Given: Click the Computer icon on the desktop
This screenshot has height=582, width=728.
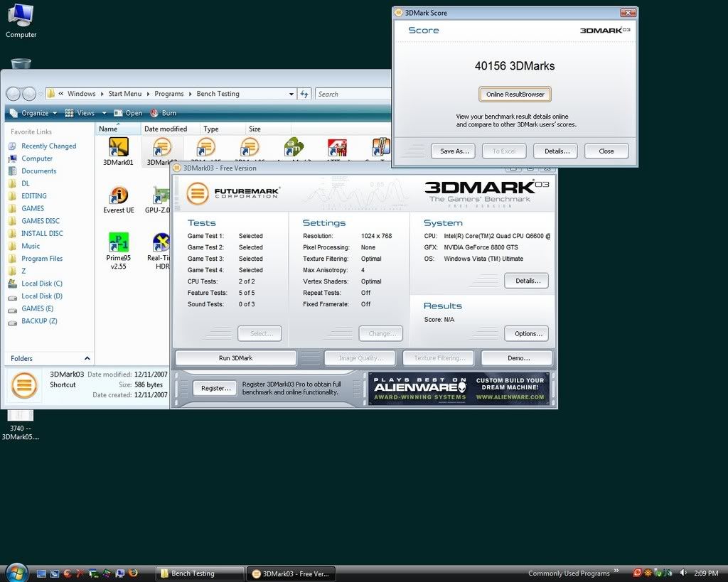Looking at the screenshot, I should point(21,21).
